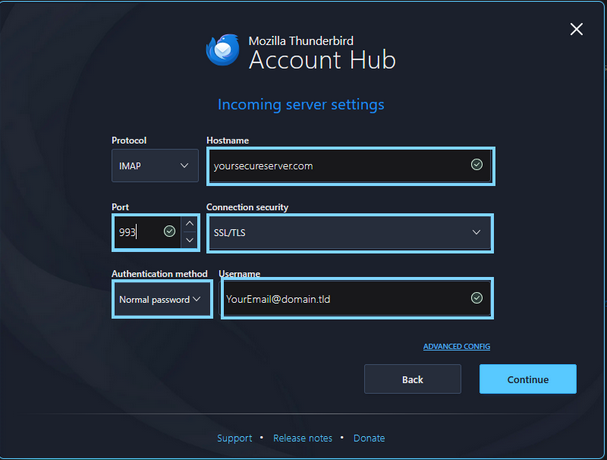The height and width of the screenshot is (460, 607).
Task: Click the Thunderbird logo icon
Action: 222,50
